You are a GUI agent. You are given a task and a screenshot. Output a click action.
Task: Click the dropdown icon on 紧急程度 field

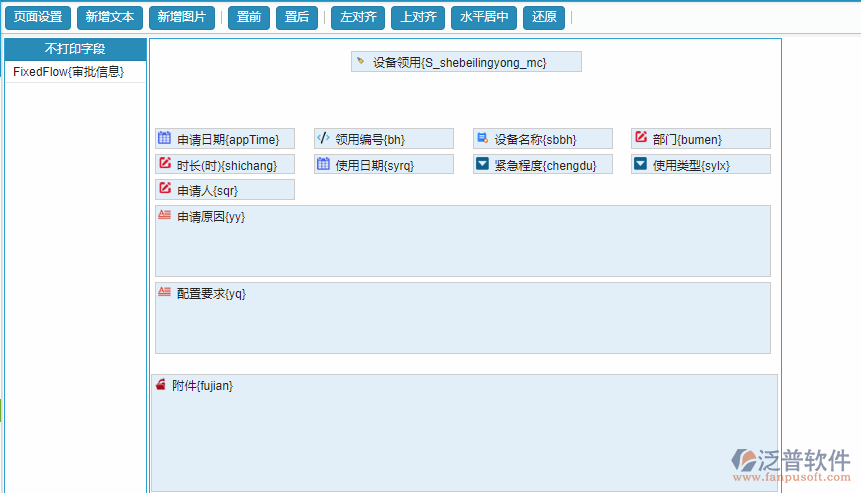point(482,164)
